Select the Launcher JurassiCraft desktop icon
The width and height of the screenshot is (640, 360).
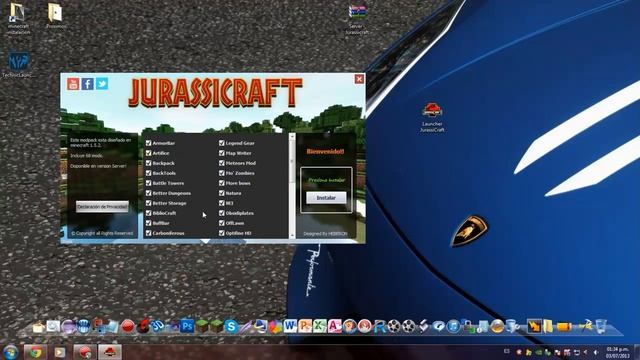click(x=432, y=118)
